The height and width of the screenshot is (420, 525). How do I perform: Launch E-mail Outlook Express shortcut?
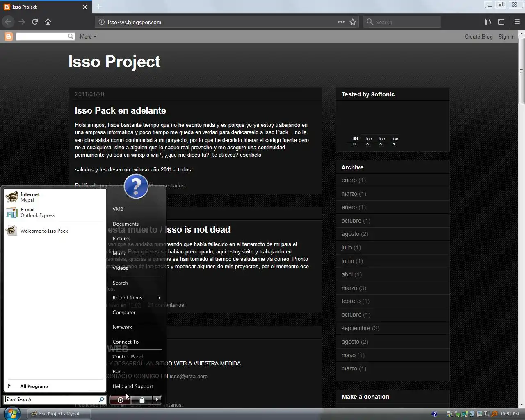pyautogui.click(x=55, y=212)
